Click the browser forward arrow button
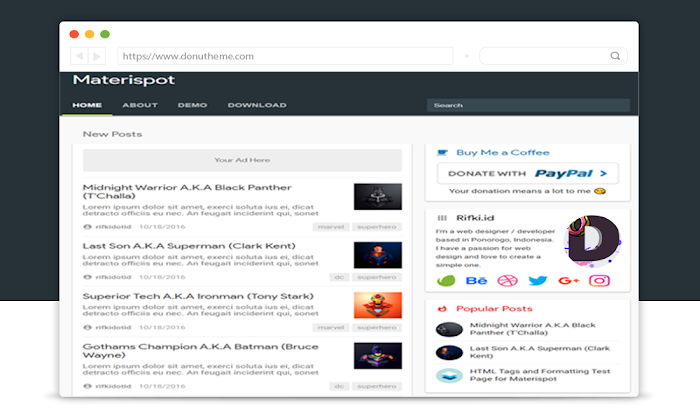The width and height of the screenshot is (700, 420). 97,56
